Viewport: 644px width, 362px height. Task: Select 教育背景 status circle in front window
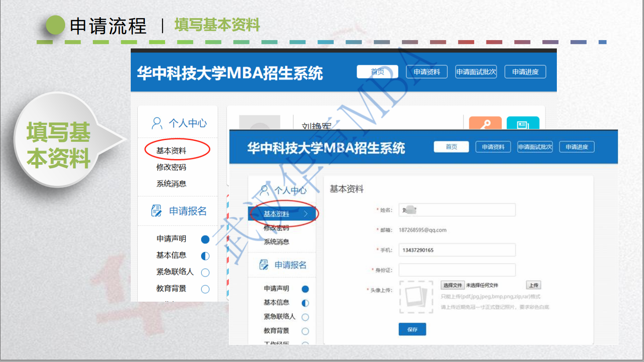(305, 331)
